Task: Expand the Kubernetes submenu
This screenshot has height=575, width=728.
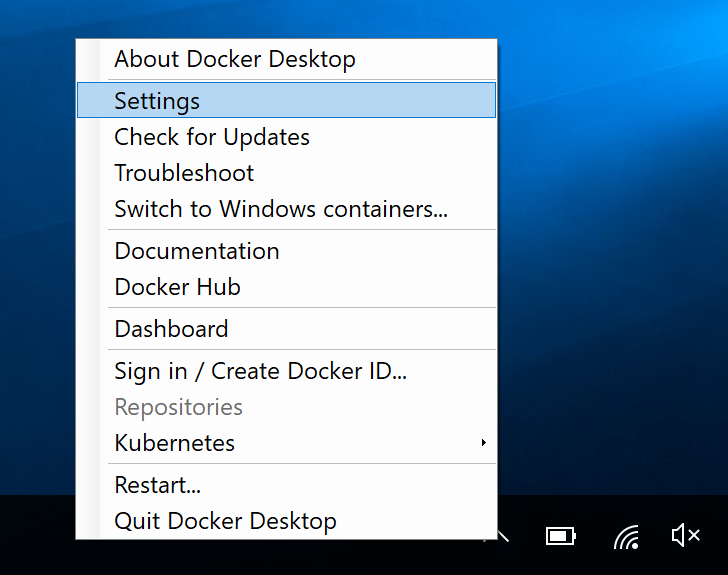Action: pyautogui.click(x=286, y=443)
